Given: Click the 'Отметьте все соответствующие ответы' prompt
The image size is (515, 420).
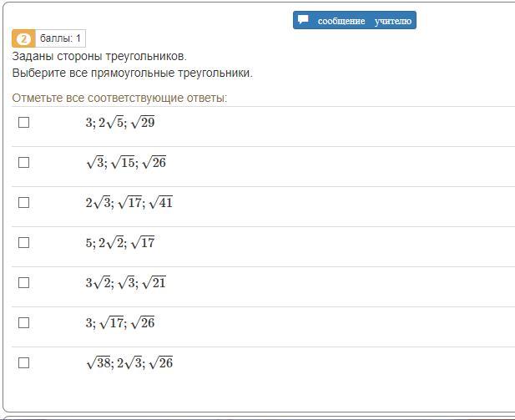Looking at the screenshot, I should [119, 99].
